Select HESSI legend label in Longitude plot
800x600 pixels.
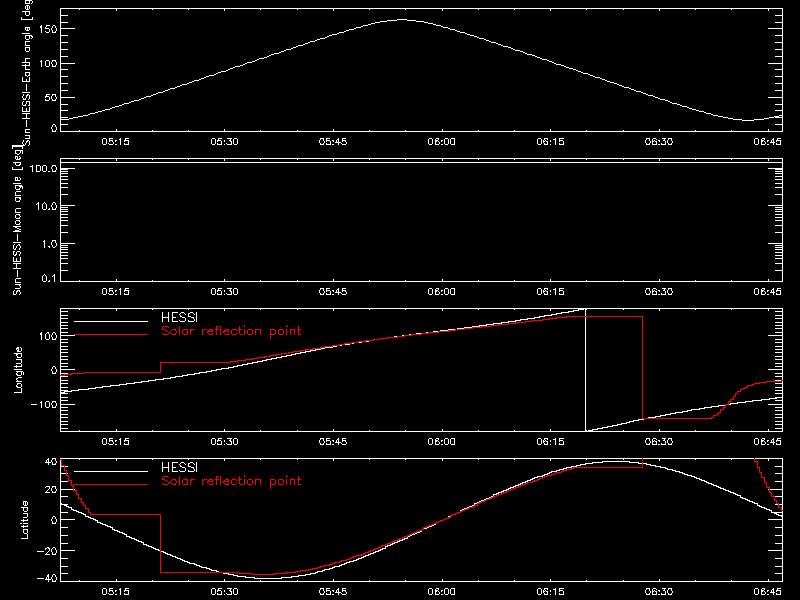(x=179, y=317)
